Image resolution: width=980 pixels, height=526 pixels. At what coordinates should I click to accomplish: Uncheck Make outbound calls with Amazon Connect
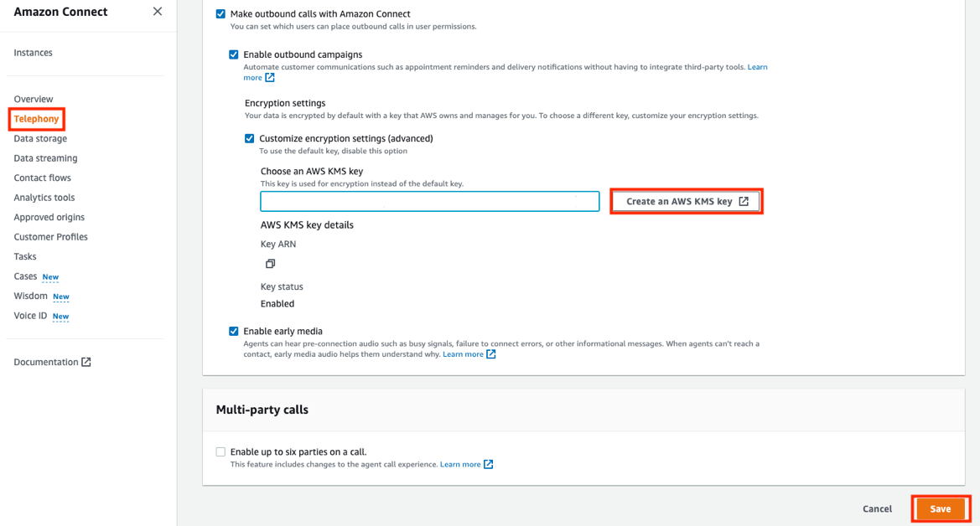click(220, 13)
